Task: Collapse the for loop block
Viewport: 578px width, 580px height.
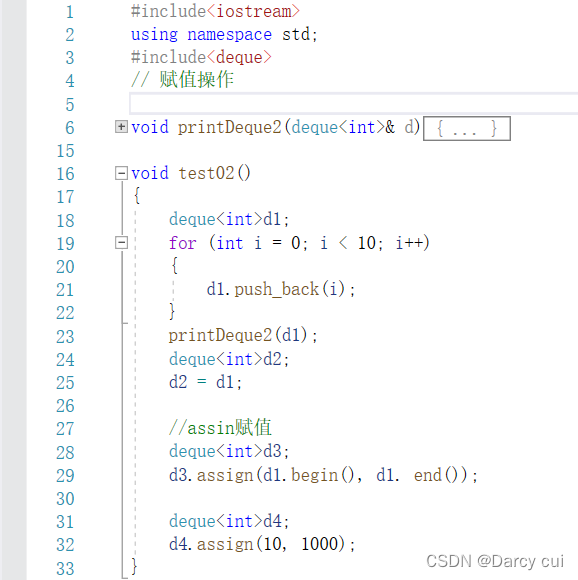Action: (121, 243)
